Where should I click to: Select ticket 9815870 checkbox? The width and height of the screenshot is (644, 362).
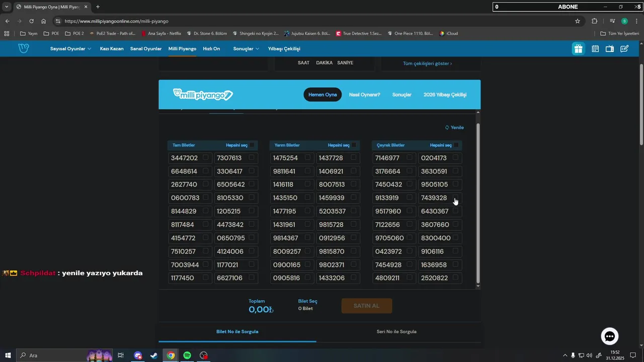(354, 251)
